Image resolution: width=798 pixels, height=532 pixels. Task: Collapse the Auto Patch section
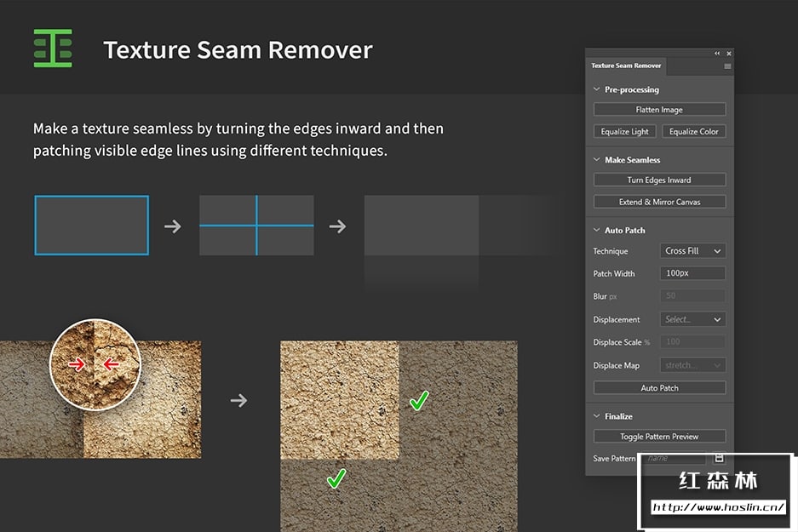coord(596,231)
